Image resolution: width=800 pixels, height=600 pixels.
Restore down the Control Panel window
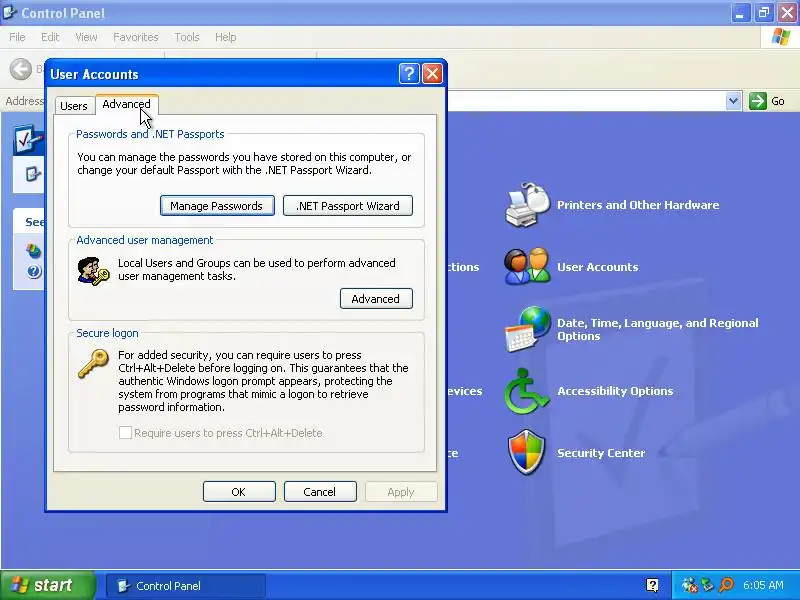tap(764, 12)
